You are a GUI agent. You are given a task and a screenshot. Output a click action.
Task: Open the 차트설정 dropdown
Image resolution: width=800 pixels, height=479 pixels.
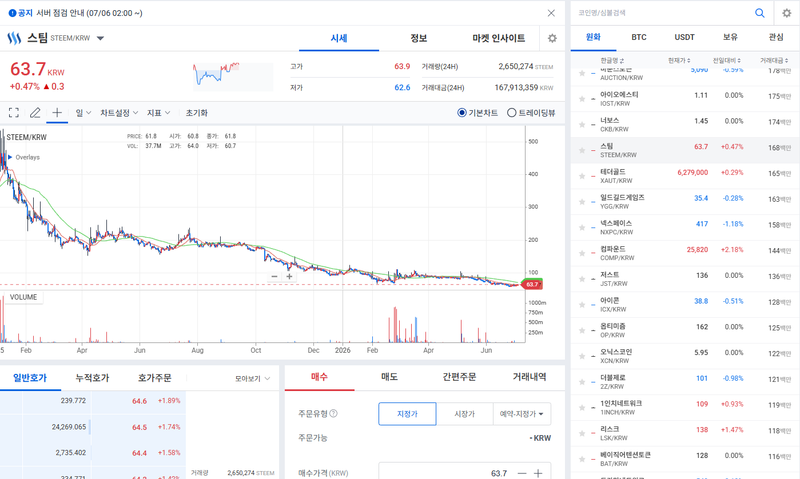[x=119, y=113]
